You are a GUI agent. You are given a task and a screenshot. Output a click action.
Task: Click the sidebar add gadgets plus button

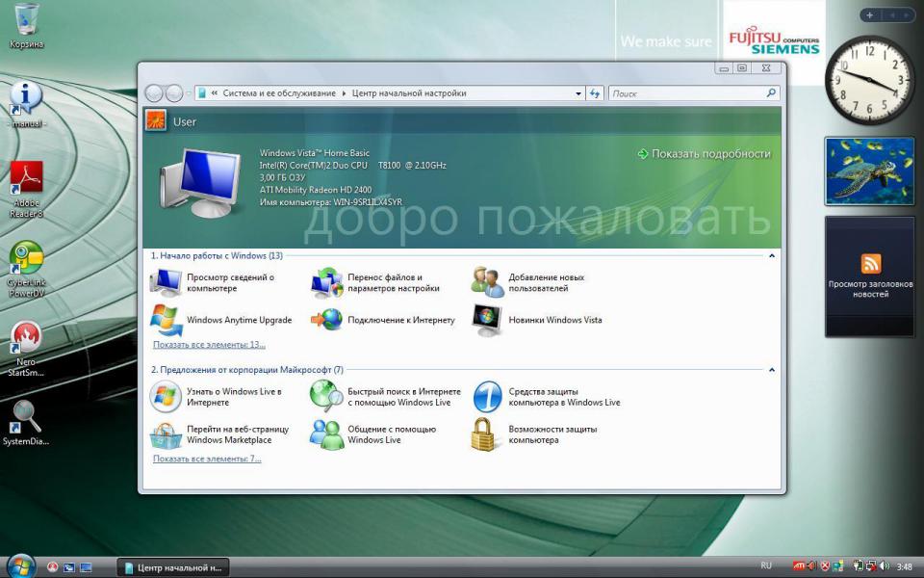pos(869,15)
